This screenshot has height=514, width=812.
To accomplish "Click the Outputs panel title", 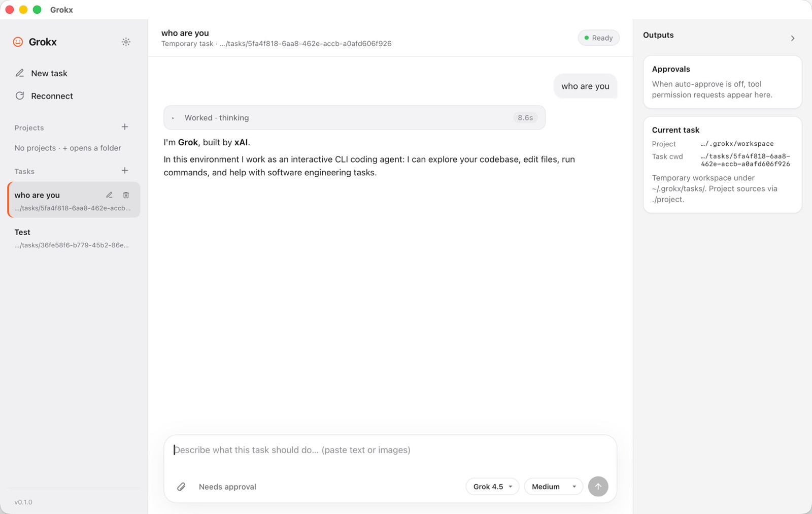I will point(658,35).
